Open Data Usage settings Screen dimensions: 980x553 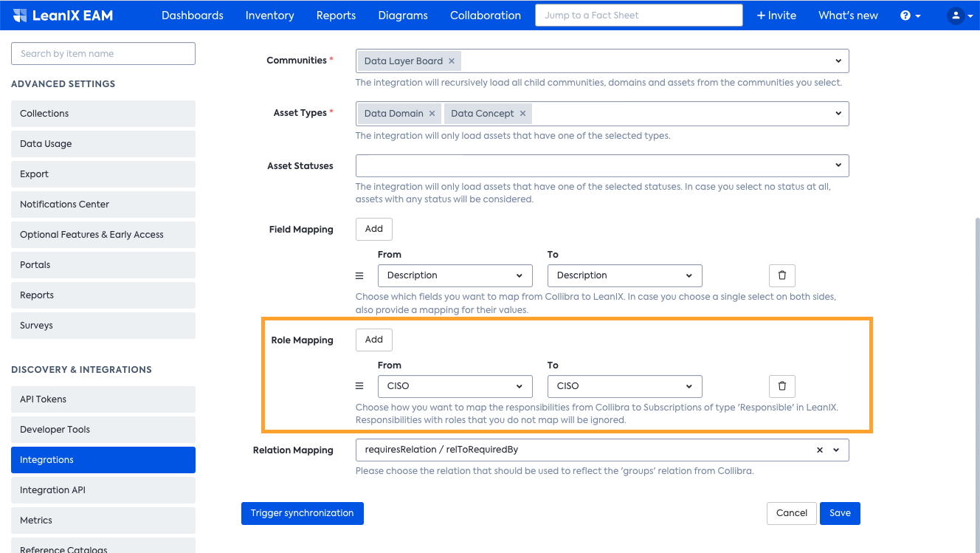tap(103, 144)
